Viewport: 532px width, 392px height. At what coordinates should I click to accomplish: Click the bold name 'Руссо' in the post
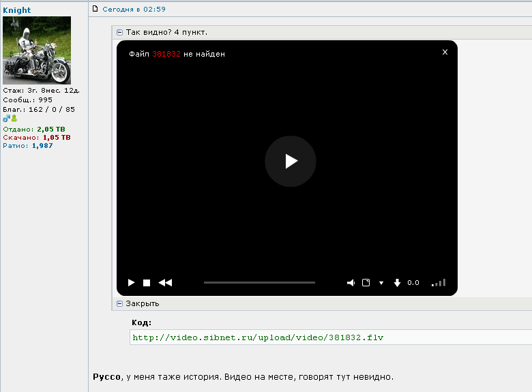point(106,377)
